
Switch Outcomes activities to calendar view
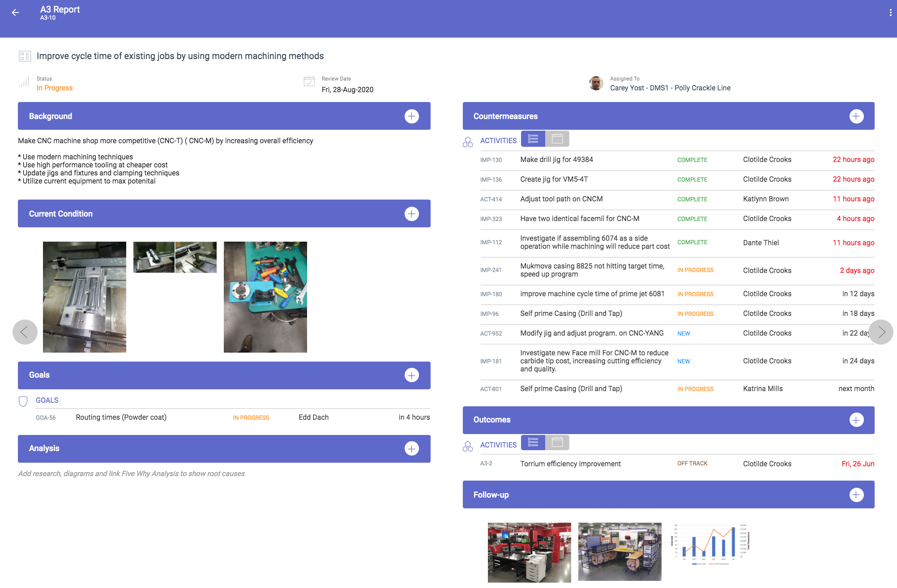point(557,443)
